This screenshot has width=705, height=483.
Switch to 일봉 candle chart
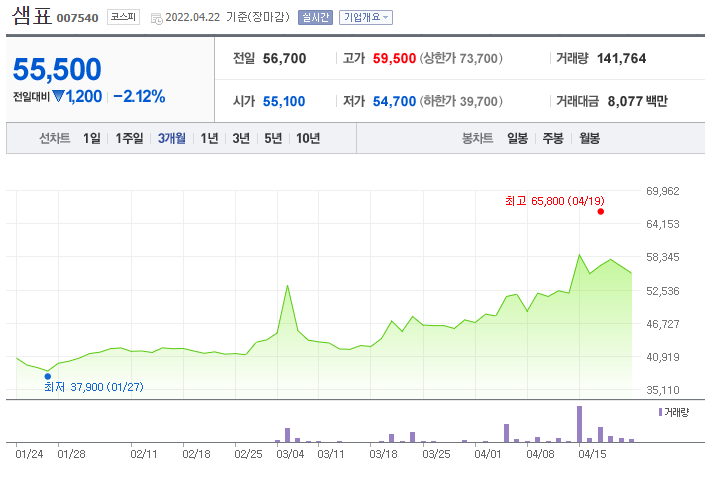point(517,138)
